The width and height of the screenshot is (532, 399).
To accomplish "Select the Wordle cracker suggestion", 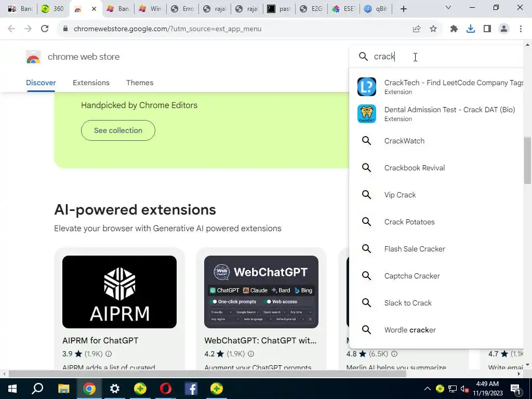I will click(410, 330).
